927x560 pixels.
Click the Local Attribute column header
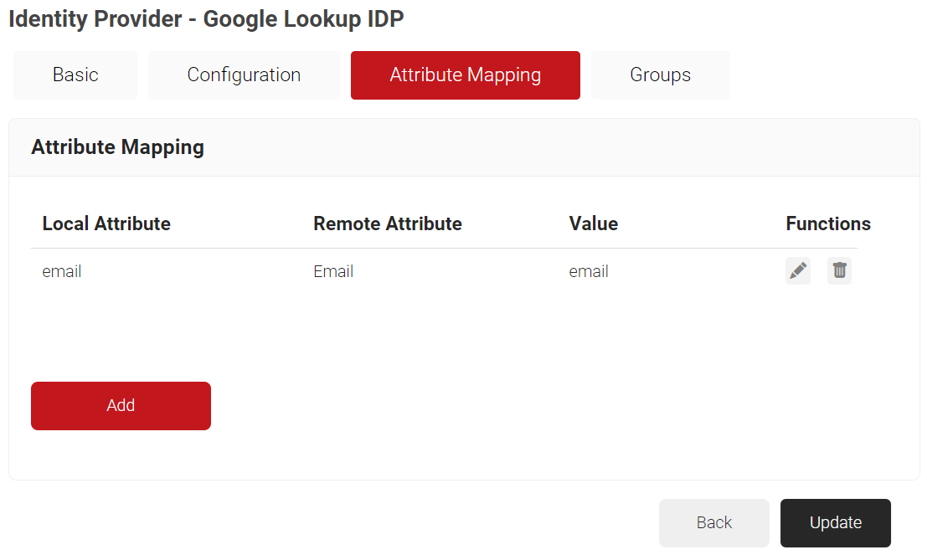pos(106,223)
